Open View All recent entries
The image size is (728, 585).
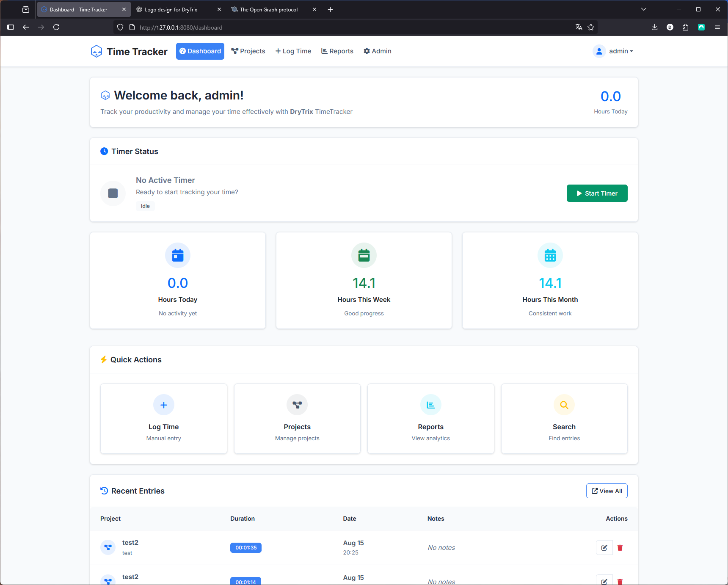coord(607,491)
